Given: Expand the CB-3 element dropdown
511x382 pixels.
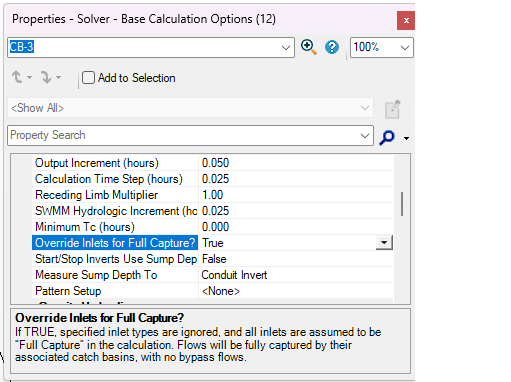Looking at the screenshot, I should pyautogui.click(x=286, y=48).
